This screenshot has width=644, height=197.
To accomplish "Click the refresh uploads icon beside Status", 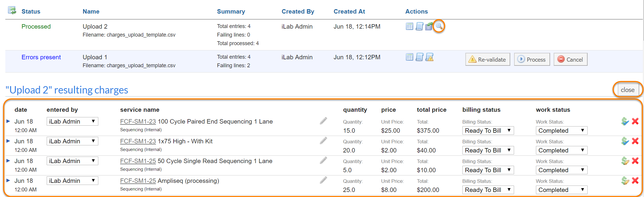I will [x=12, y=10].
